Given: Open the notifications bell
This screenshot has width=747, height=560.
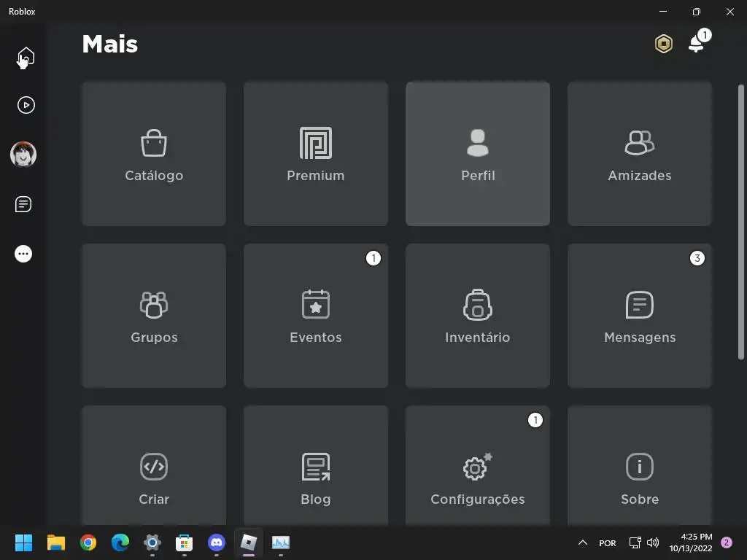Looking at the screenshot, I should pyautogui.click(x=697, y=43).
